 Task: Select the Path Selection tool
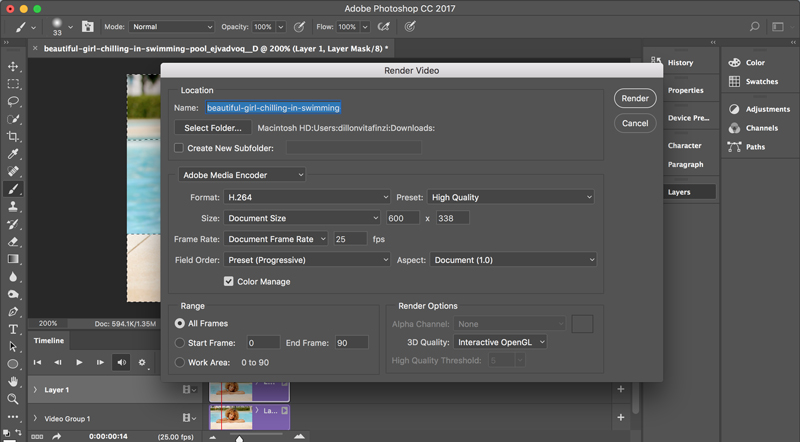point(13,347)
